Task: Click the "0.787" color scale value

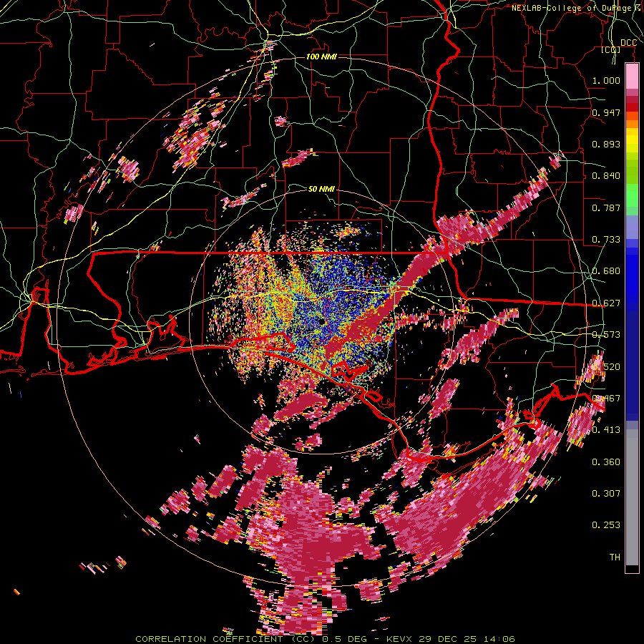Action: (606, 208)
